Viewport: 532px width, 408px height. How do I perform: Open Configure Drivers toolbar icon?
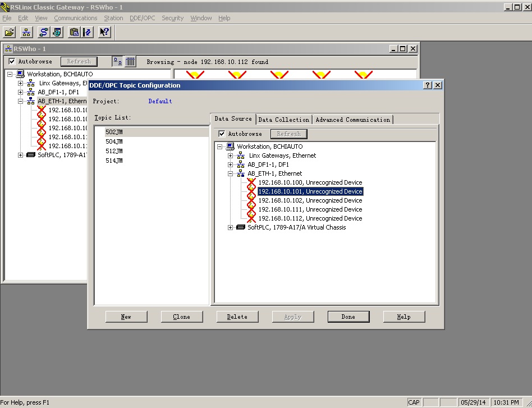(43, 32)
